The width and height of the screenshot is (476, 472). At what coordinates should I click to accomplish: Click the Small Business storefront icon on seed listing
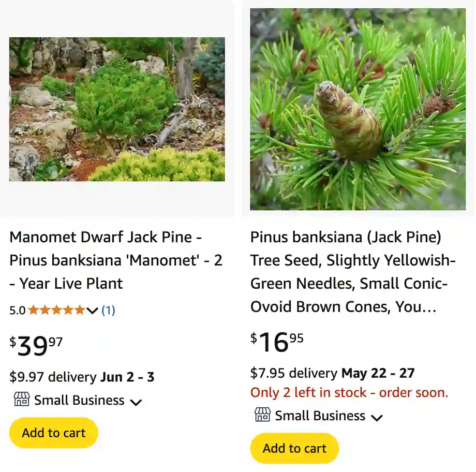tap(262, 415)
